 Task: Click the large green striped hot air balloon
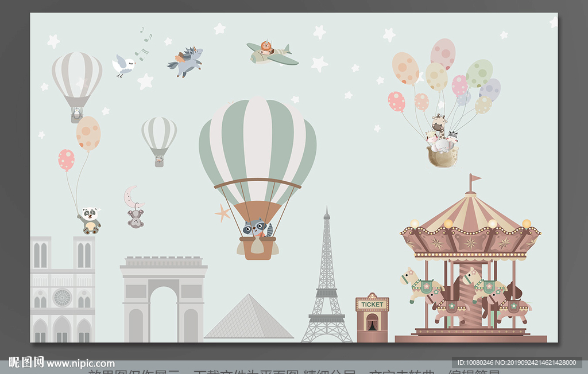[258, 178]
